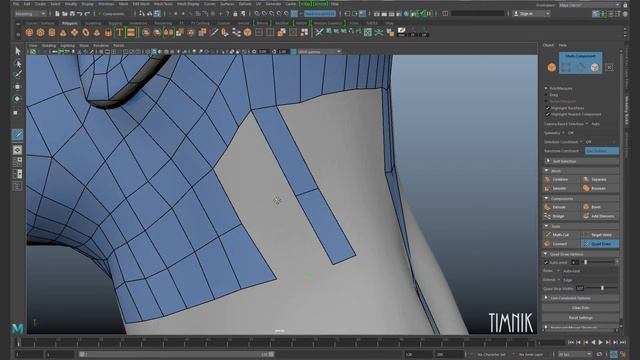The width and height of the screenshot is (640, 360).
Task: Click the Redo arrow in status line
Action: (87, 14)
